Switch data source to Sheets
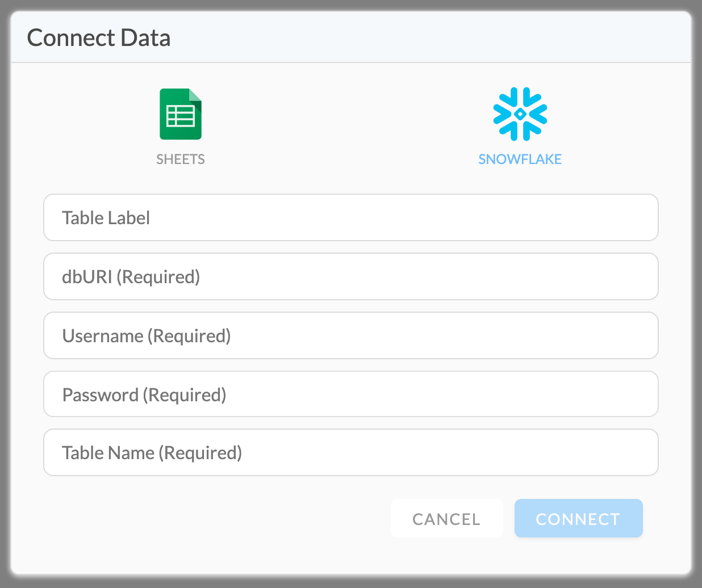Image resolution: width=702 pixels, height=588 pixels. coord(181,127)
